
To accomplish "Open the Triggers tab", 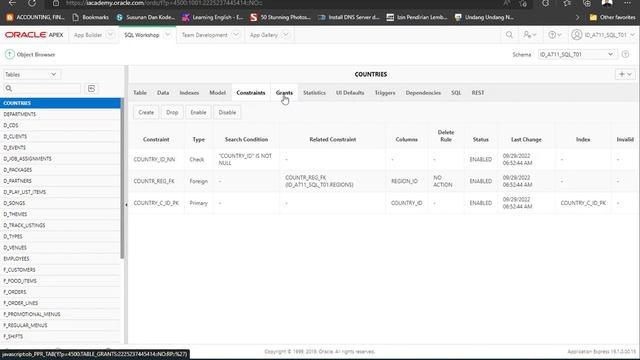I will point(385,93).
